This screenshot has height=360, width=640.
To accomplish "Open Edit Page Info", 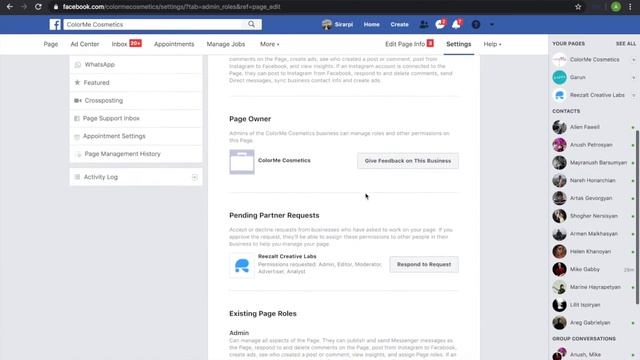I will coord(409,44).
